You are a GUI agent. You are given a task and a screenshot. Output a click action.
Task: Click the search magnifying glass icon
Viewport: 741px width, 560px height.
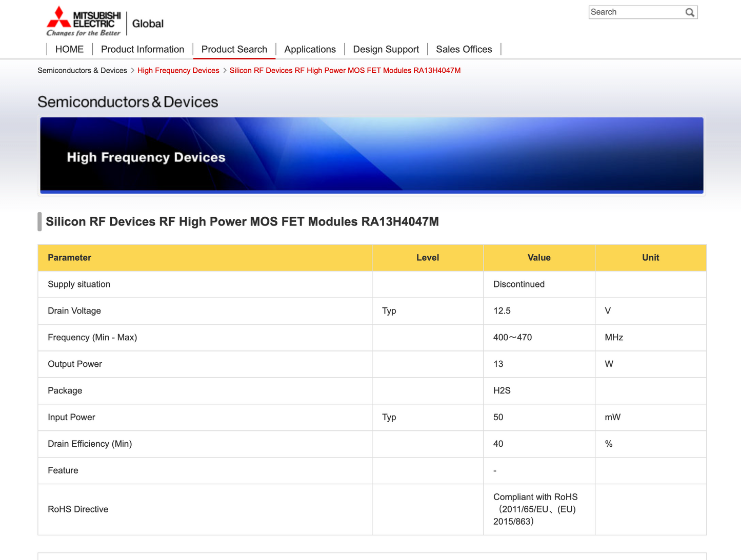click(690, 12)
